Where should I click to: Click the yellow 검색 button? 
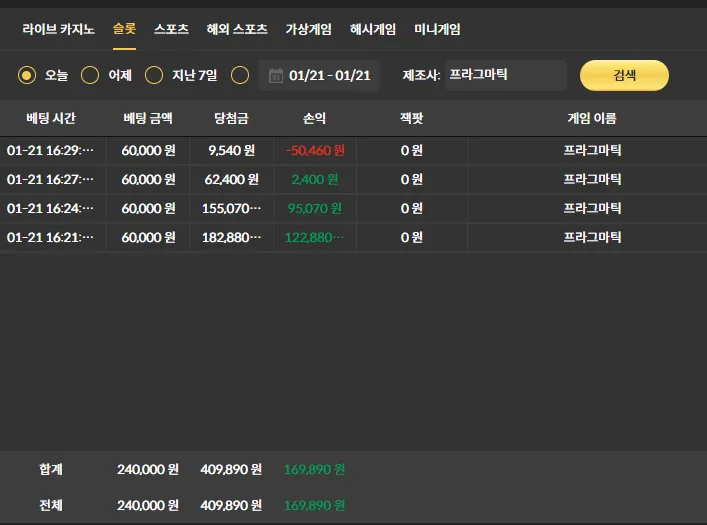pyautogui.click(x=624, y=75)
